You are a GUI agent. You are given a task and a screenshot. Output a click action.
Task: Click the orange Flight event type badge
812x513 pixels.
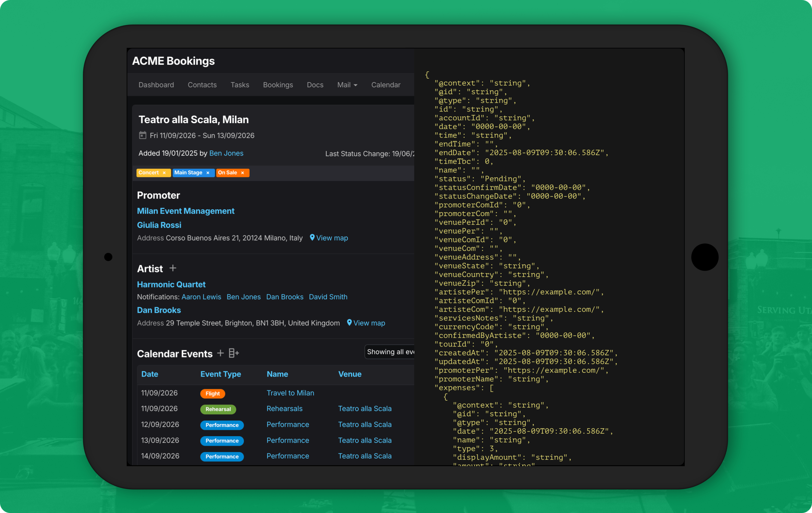[213, 393]
